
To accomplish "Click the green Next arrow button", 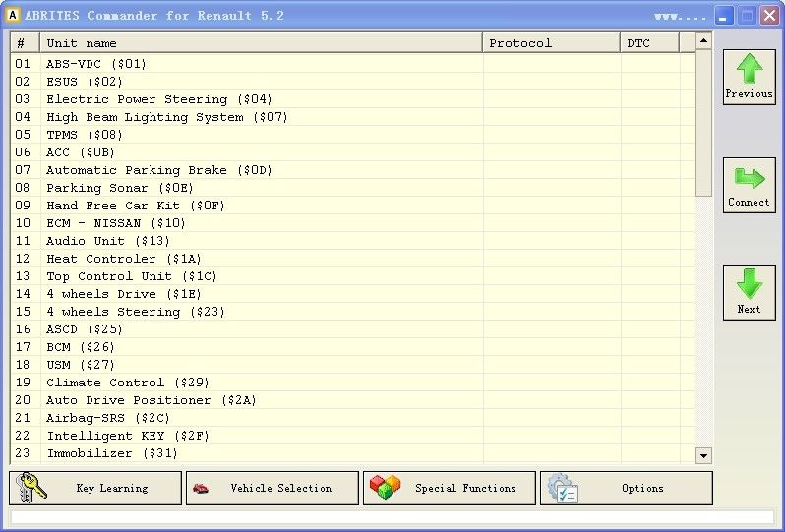I will click(749, 292).
